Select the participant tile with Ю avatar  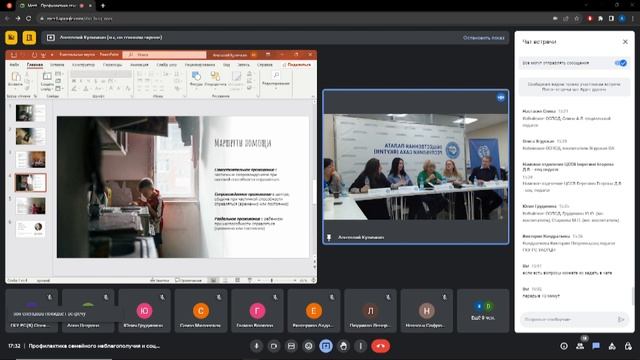coord(144,311)
